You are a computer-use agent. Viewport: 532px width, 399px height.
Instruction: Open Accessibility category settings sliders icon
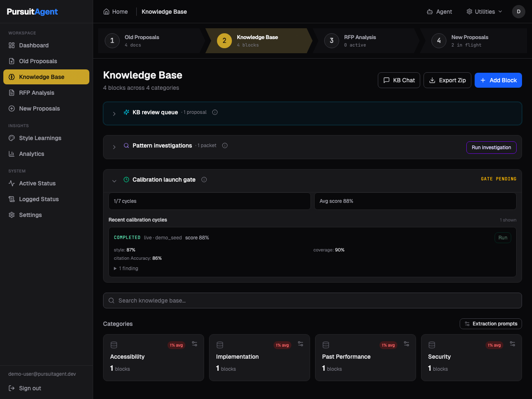195,344
